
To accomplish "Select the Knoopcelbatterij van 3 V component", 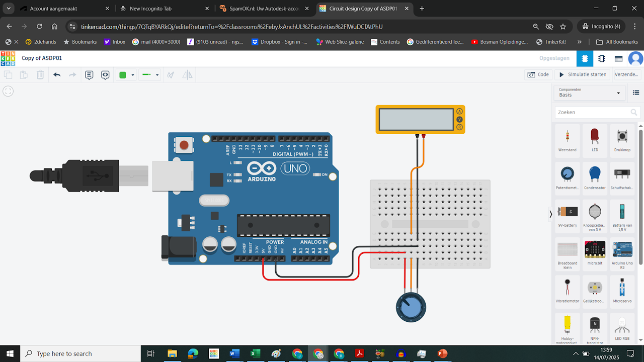I will 595,215.
